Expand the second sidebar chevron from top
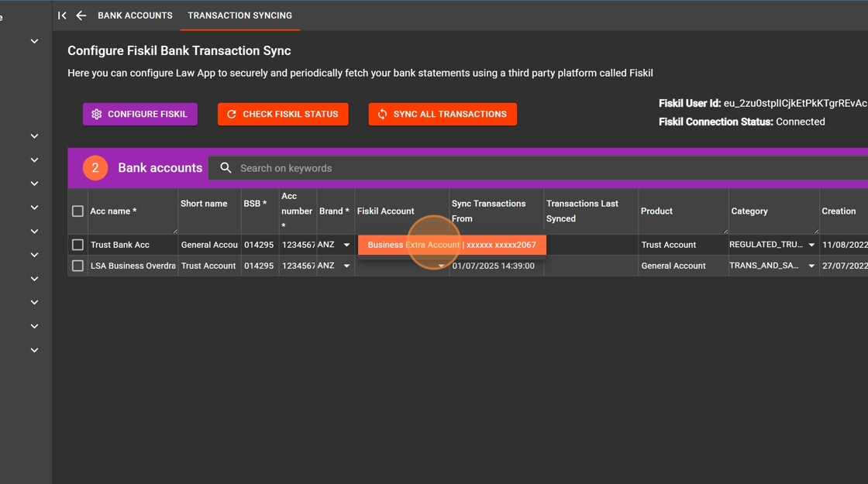The height and width of the screenshot is (484, 868). [x=34, y=136]
